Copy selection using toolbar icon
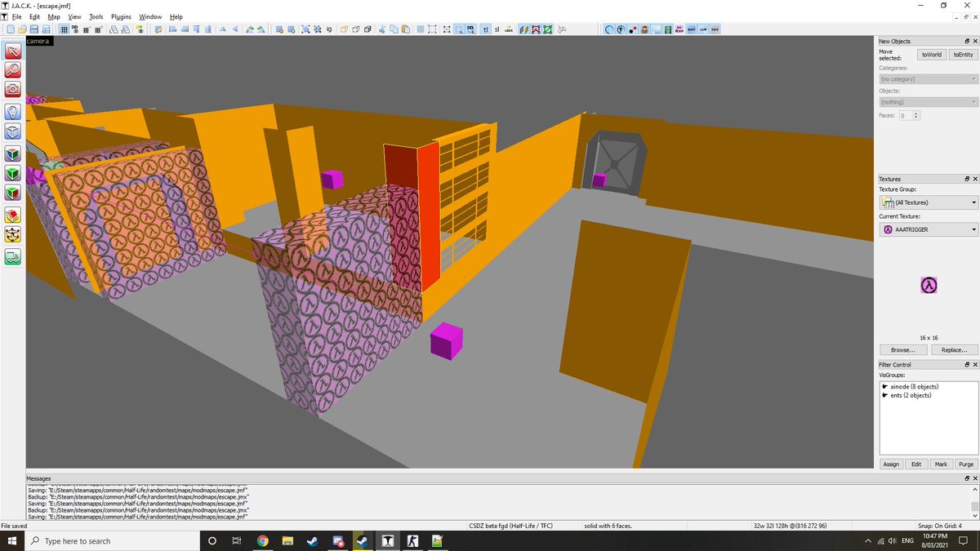This screenshot has height=551, width=980. tap(394, 29)
